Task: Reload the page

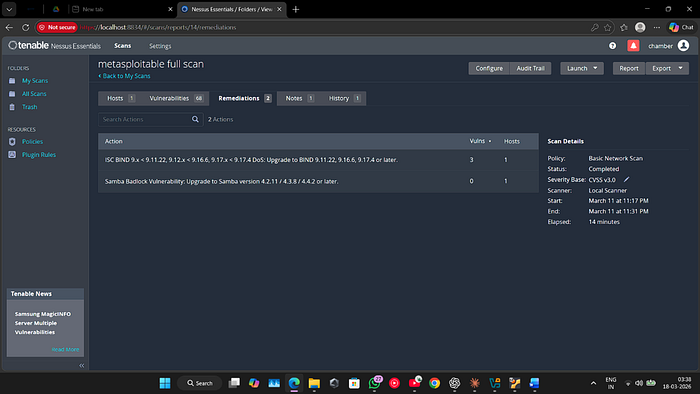Action: (x=25, y=27)
